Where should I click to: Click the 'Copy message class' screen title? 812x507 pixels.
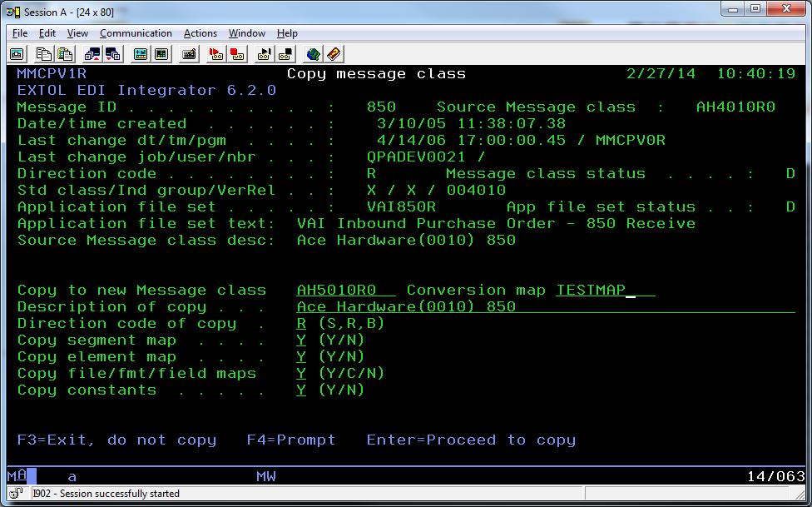click(x=377, y=73)
